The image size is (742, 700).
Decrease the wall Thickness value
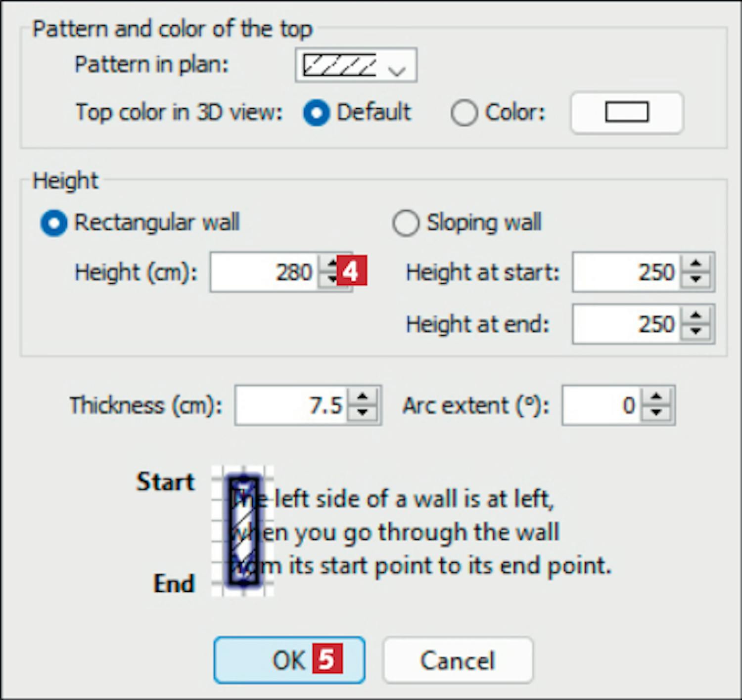(363, 414)
